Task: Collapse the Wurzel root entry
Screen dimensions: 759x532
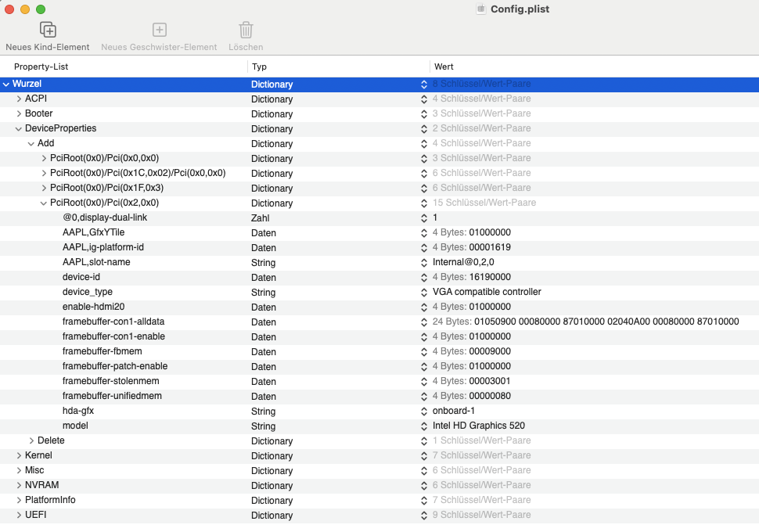Action: point(5,84)
